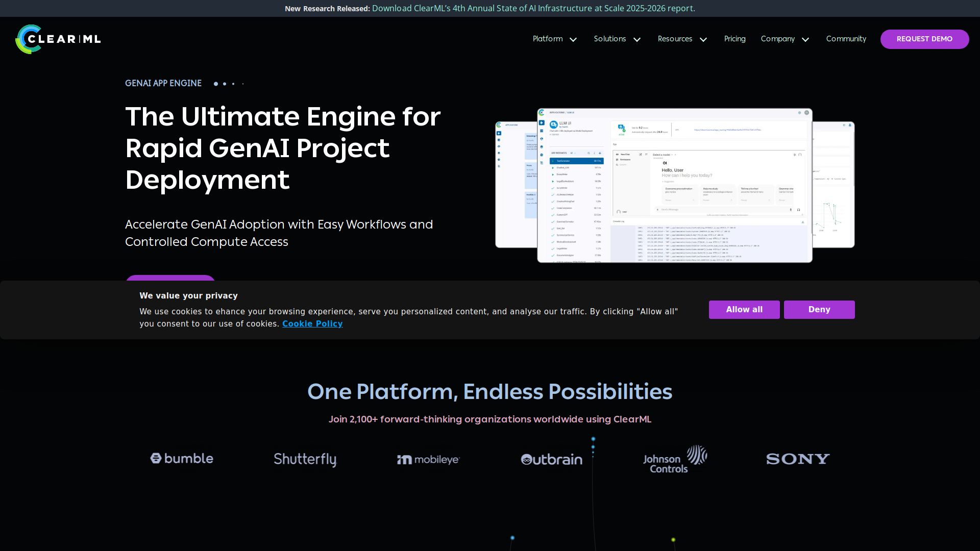Accept cookies with Allow all
980x551 pixels.
[744, 310]
